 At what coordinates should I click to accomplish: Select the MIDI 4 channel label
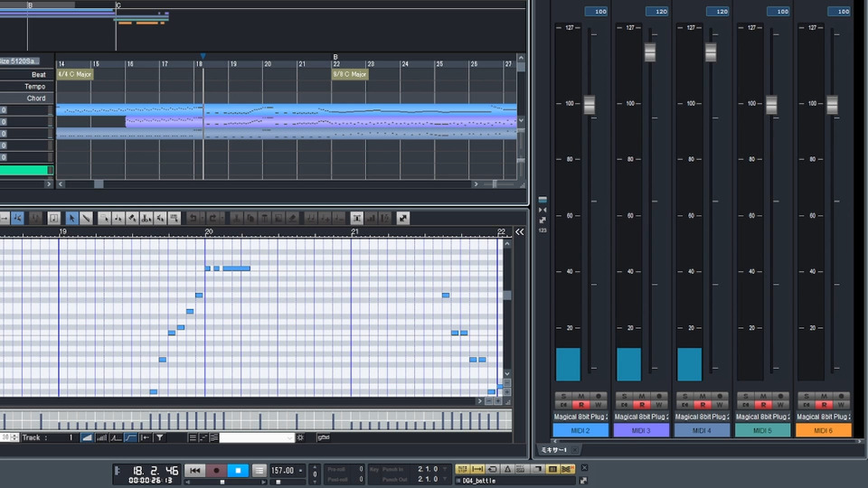point(702,430)
